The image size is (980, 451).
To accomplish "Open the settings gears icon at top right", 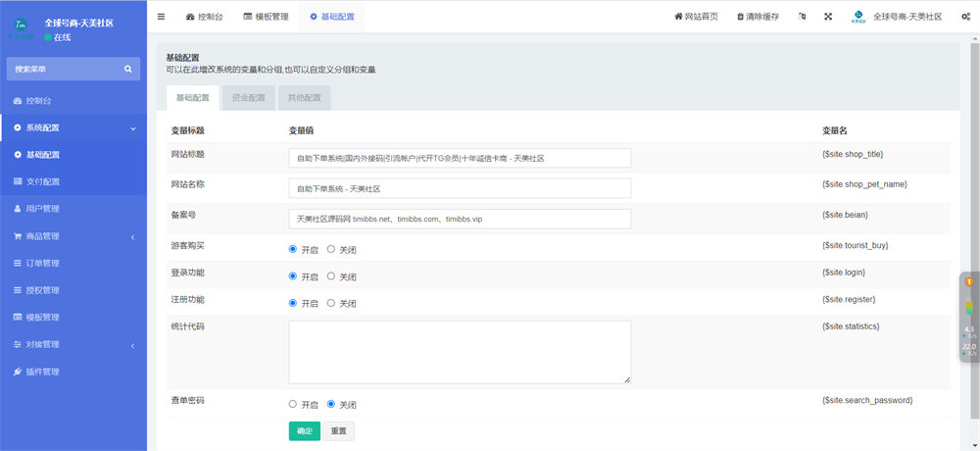I will tap(965, 17).
